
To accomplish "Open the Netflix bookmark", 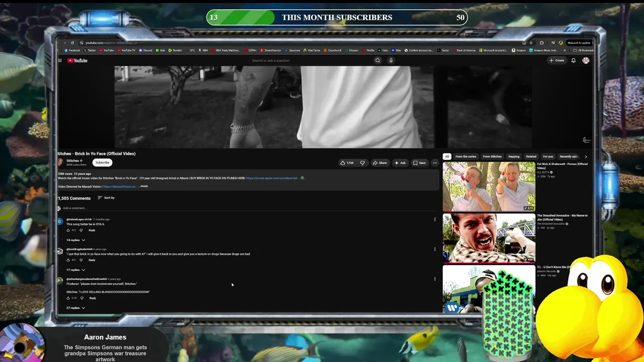I will coord(369,50).
